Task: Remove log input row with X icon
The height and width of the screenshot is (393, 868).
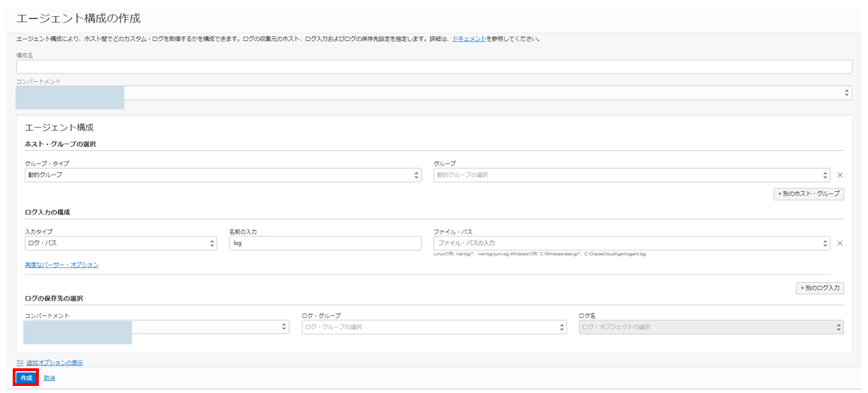Action: pos(840,243)
